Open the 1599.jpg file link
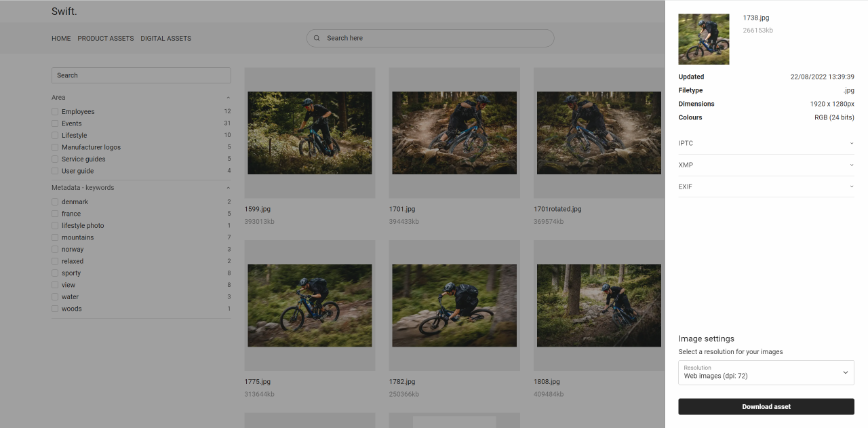This screenshot has width=868, height=428. [258, 209]
